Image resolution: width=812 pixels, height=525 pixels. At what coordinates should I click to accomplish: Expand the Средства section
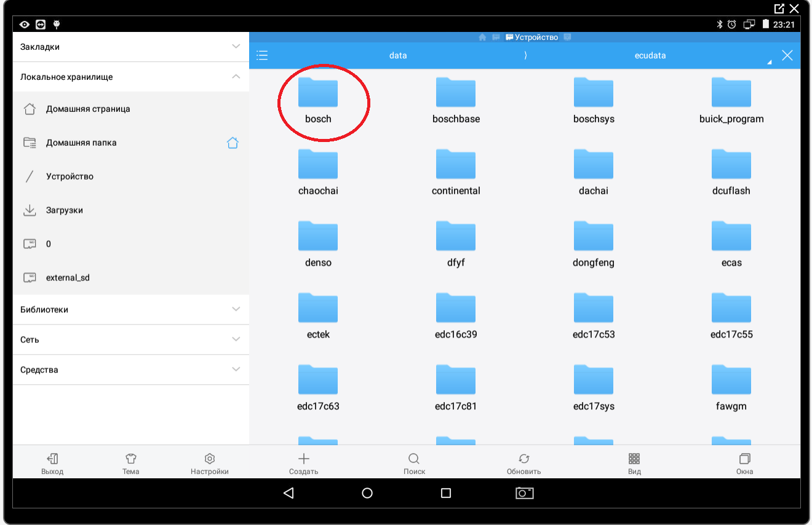click(131, 369)
